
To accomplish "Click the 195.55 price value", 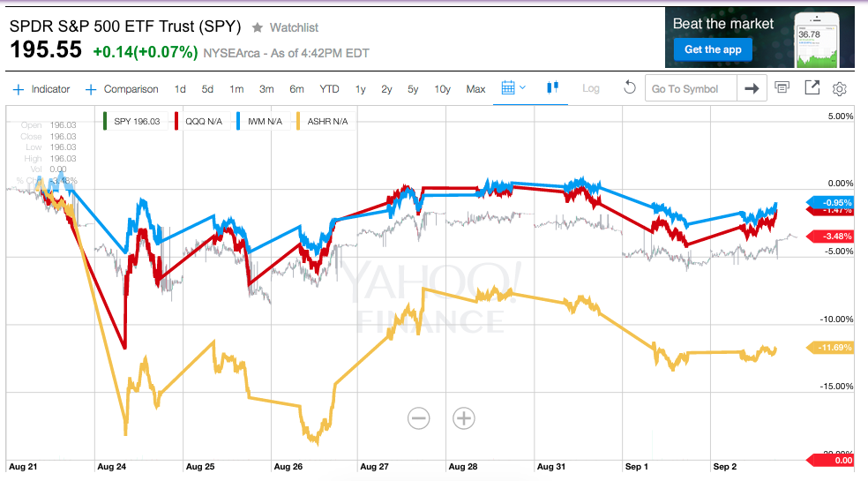I will point(46,50).
